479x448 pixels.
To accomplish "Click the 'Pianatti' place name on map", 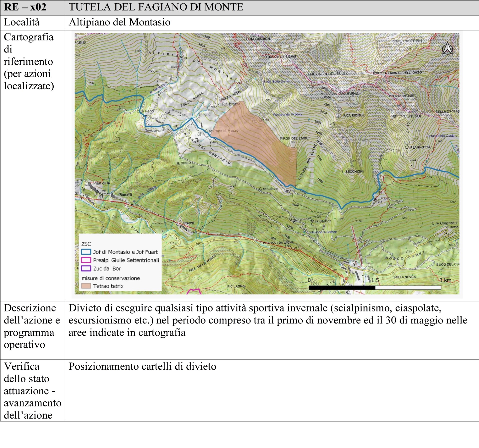I will (x=125, y=194).
